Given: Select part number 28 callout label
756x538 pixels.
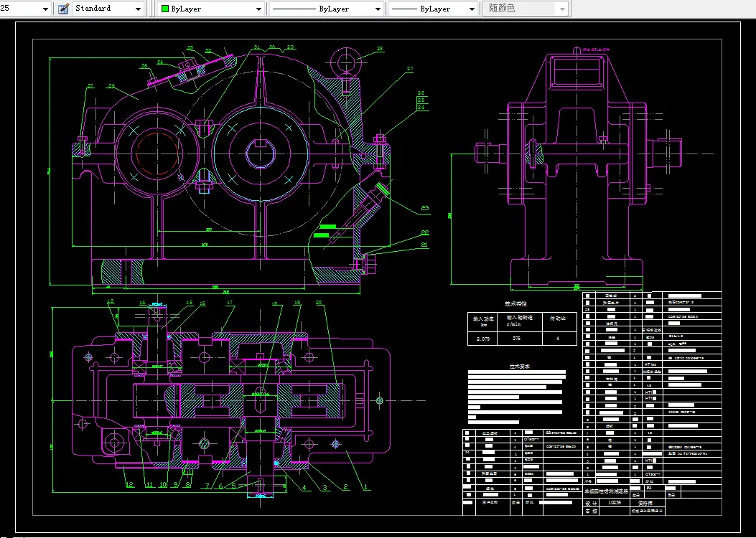Looking at the screenshot, I should pos(380,49).
